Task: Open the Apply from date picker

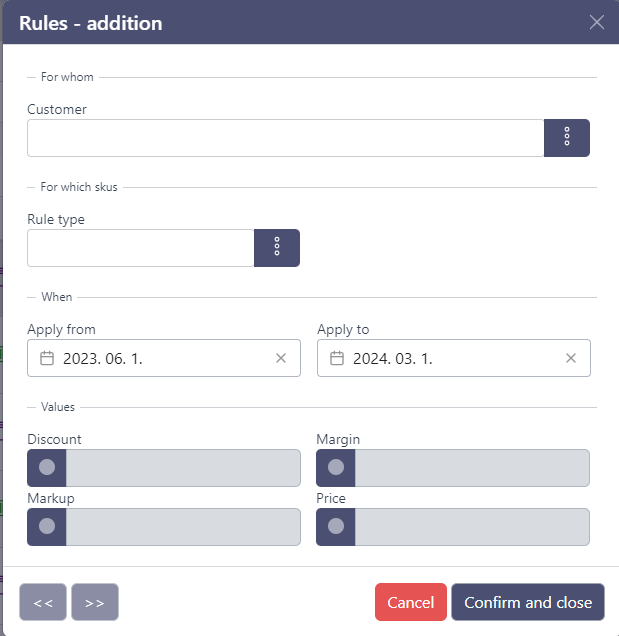Action: coord(160,358)
